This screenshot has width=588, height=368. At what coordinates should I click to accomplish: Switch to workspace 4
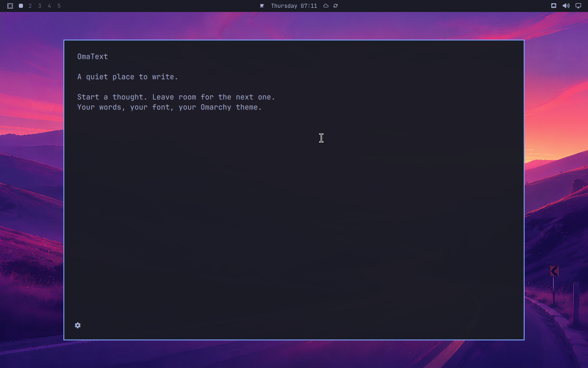click(50, 6)
